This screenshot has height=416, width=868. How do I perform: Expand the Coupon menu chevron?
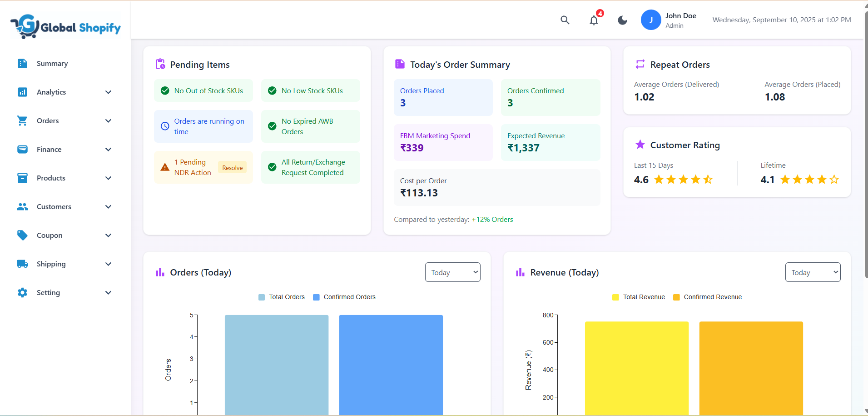(108, 235)
